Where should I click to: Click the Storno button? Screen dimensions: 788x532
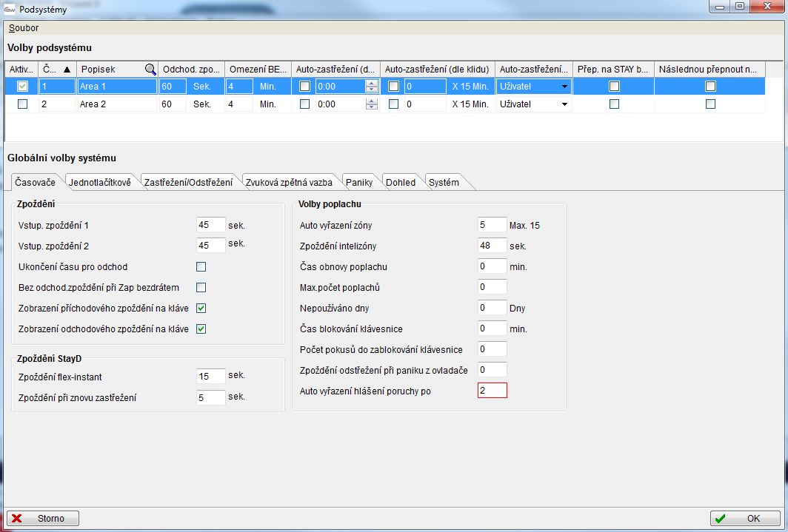point(43,519)
